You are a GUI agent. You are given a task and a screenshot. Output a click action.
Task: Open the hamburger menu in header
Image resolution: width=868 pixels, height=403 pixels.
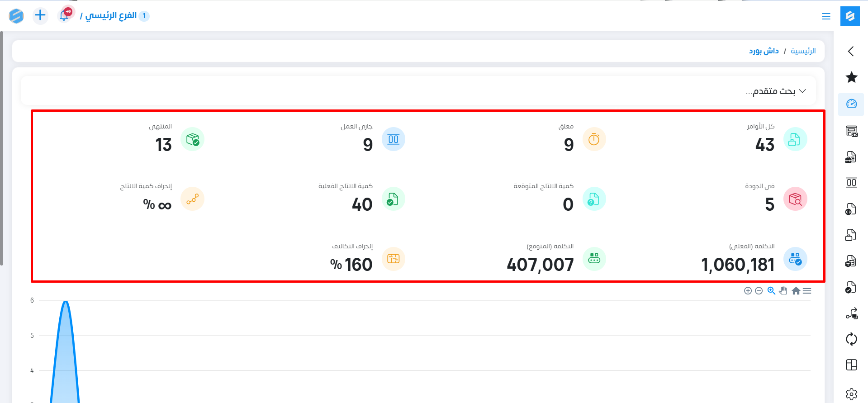[x=826, y=16]
